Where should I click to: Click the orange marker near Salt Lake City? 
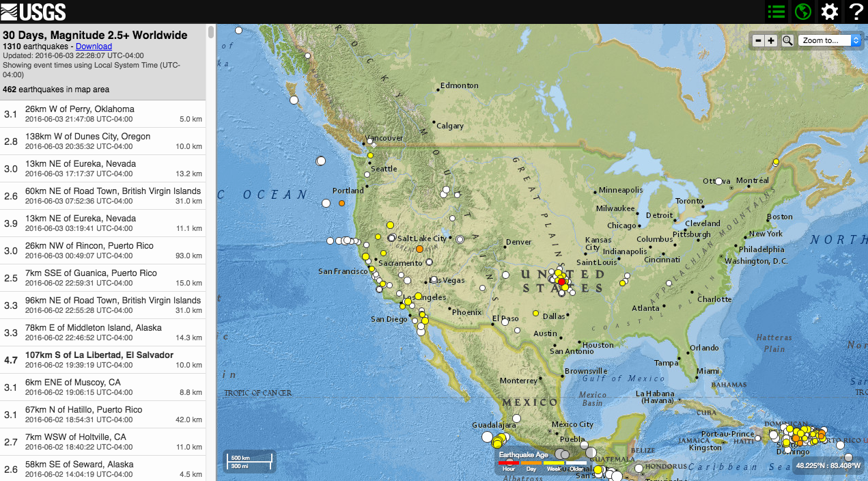coord(419,250)
